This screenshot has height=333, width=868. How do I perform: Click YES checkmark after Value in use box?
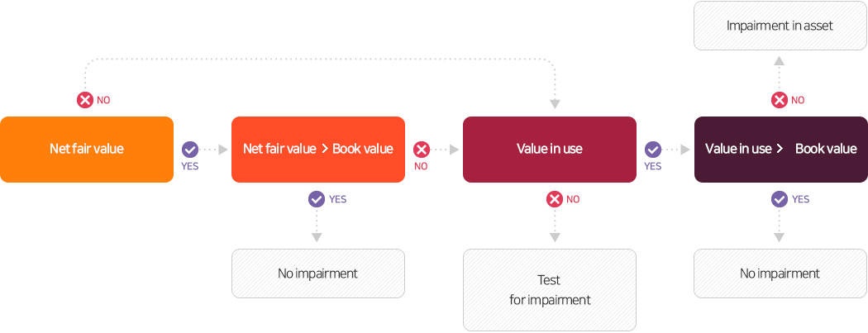tap(653, 150)
